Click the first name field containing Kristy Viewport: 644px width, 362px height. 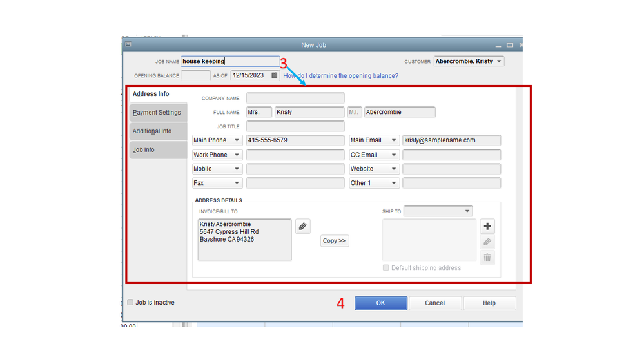pos(309,112)
